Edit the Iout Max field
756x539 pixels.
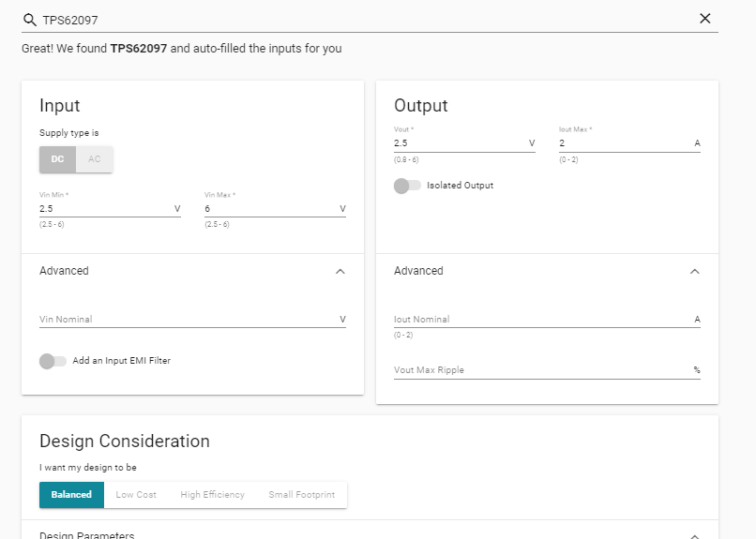point(623,143)
